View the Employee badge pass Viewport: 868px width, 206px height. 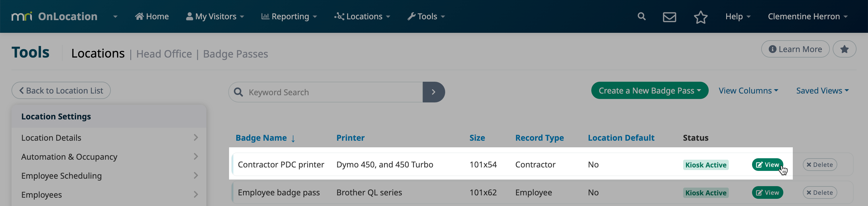tap(767, 192)
